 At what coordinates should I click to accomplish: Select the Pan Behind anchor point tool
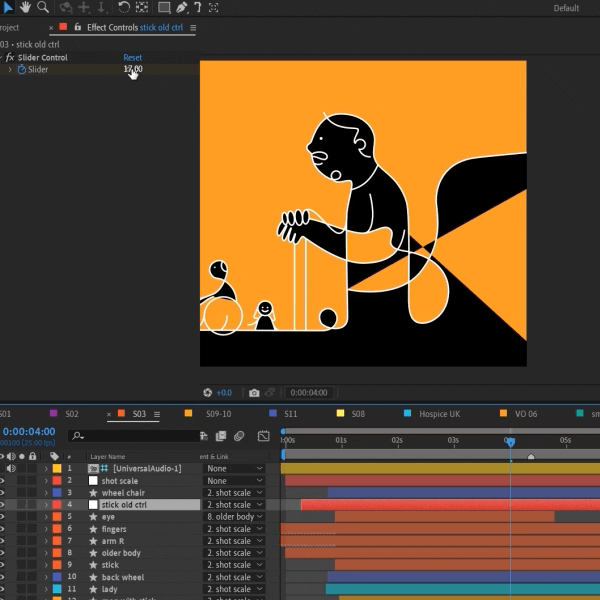coord(142,7)
